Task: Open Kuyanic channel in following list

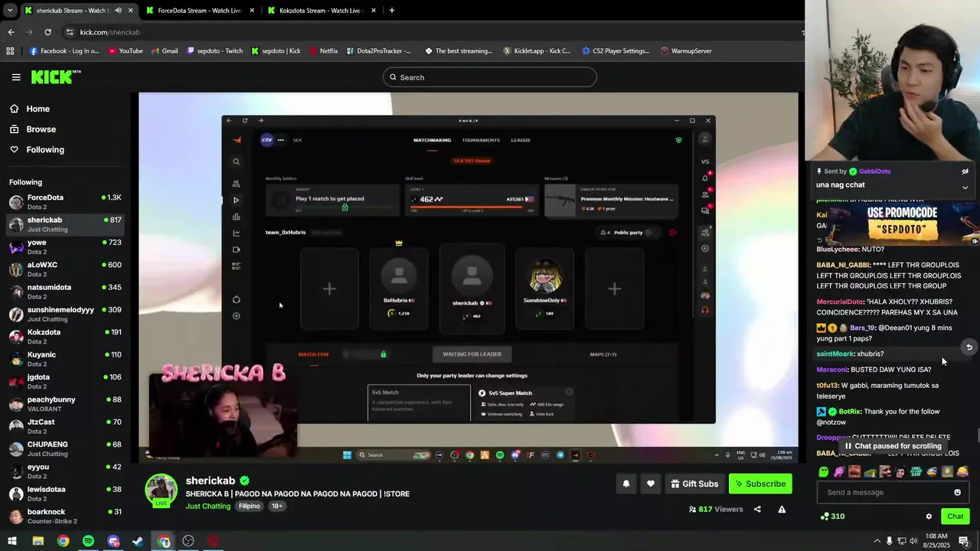Action: 65,360
